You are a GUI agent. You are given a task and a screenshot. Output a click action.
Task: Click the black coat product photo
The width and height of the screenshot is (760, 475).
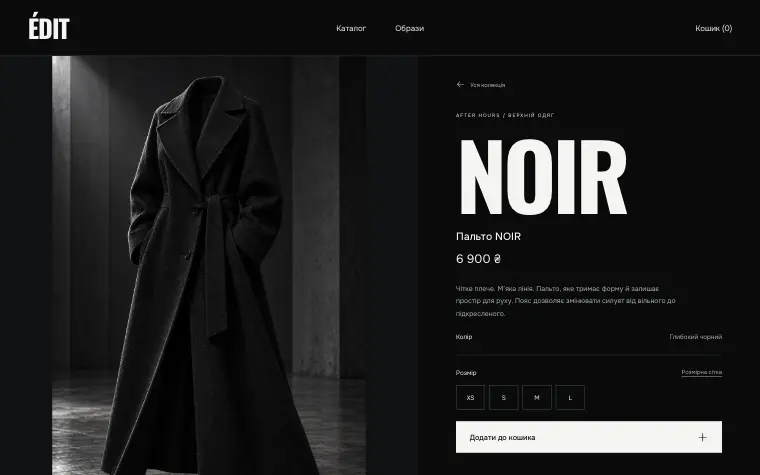coord(209,265)
